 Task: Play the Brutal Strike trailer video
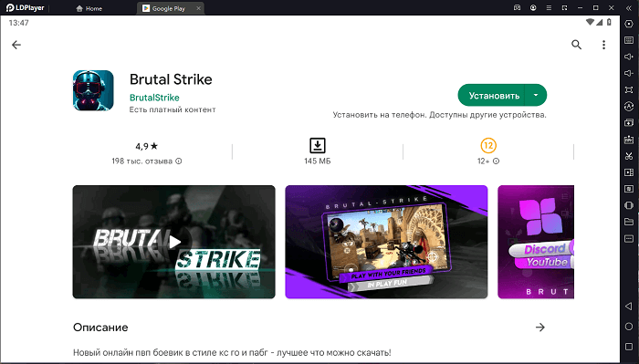click(x=174, y=242)
